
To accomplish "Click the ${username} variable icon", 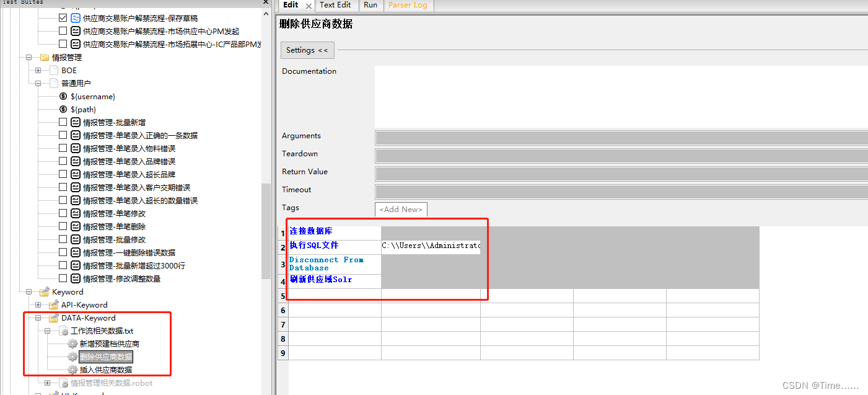I will [63, 96].
